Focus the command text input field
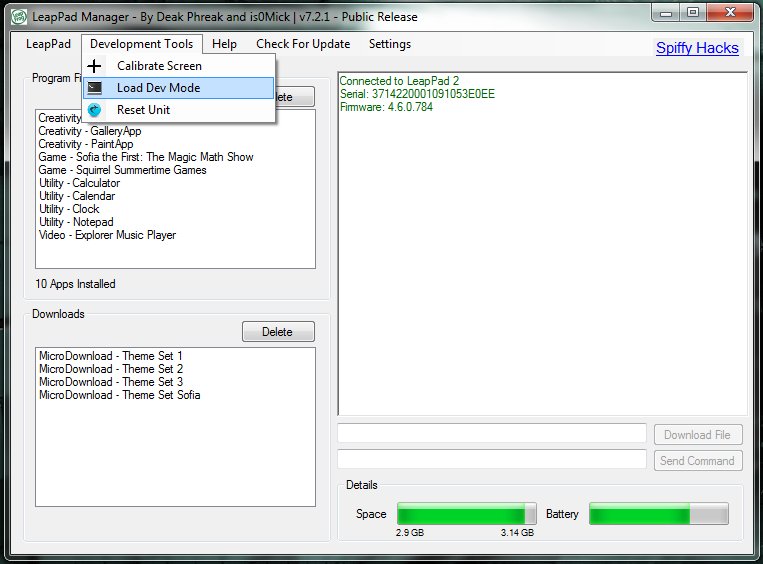 tap(492, 460)
